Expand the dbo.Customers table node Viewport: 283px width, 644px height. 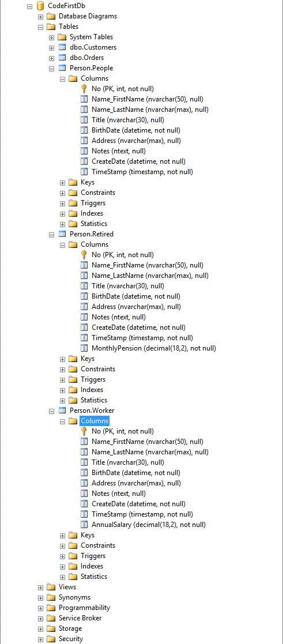click(x=52, y=48)
